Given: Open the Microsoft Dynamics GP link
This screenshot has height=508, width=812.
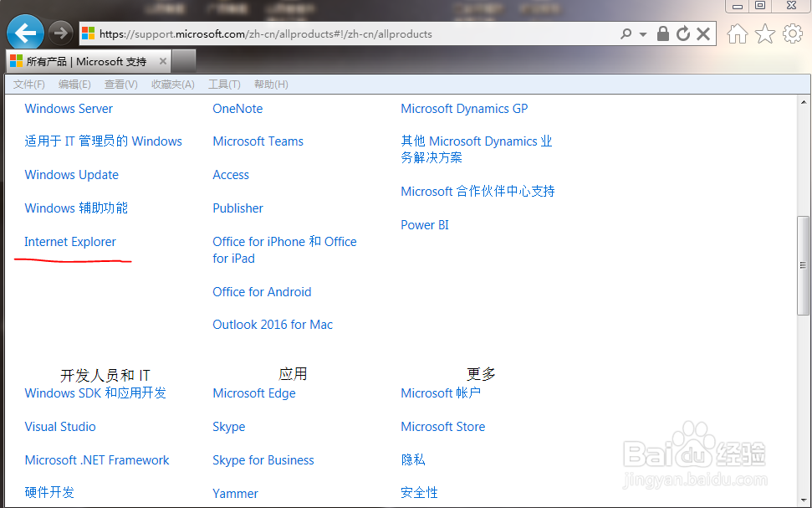Looking at the screenshot, I should pos(464,108).
